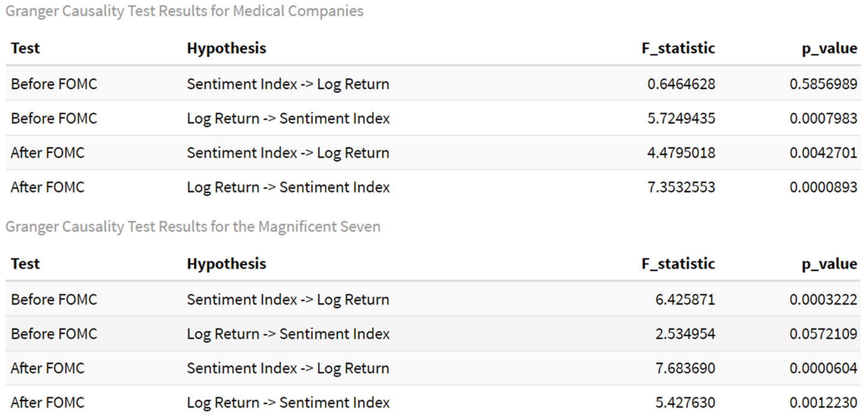The height and width of the screenshot is (417, 868).
Task: Click the p_value cell 0.0000604
Action: coord(823,368)
